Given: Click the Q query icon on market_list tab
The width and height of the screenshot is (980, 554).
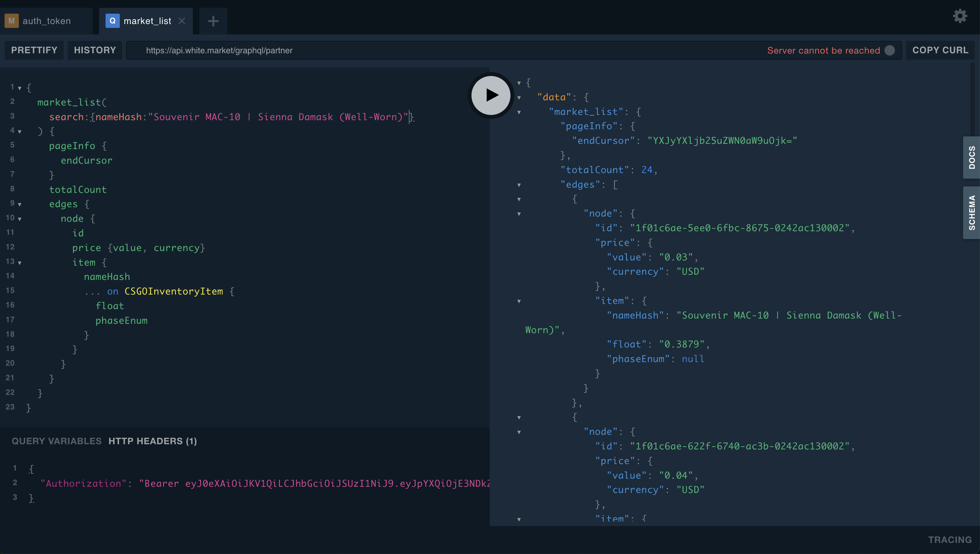Looking at the screenshot, I should 113,21.
